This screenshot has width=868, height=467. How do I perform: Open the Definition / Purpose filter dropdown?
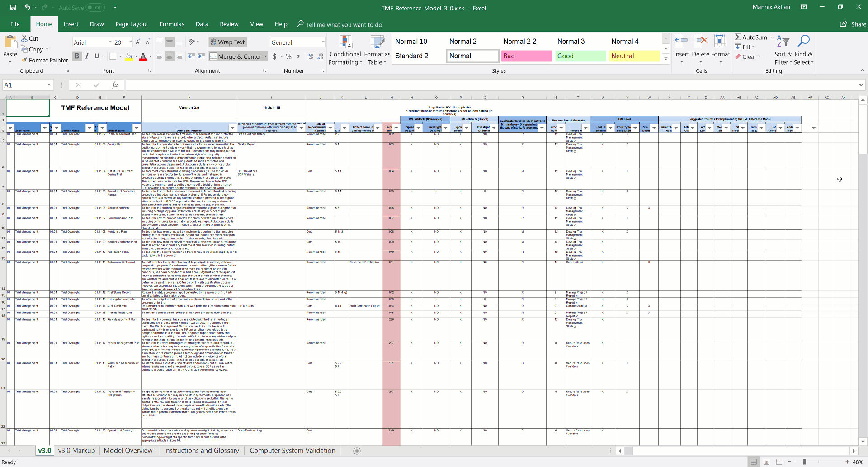coord(232,128)
